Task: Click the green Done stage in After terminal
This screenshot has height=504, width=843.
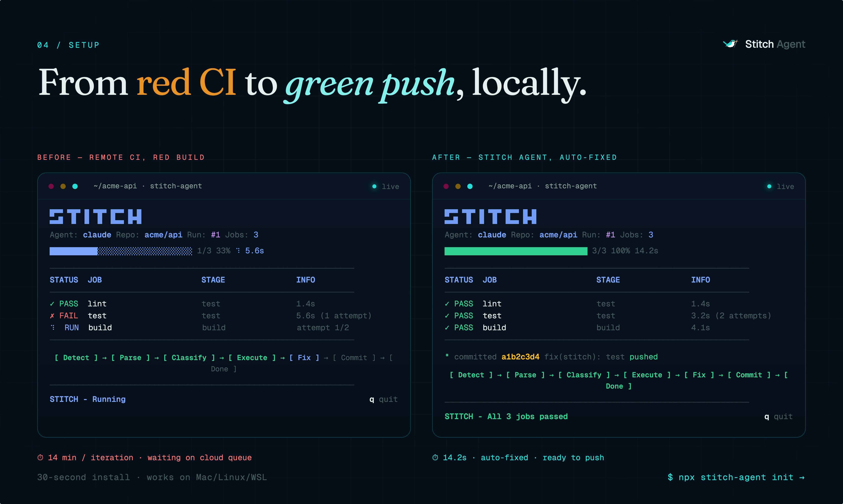Action: click(x=619, y=386)
